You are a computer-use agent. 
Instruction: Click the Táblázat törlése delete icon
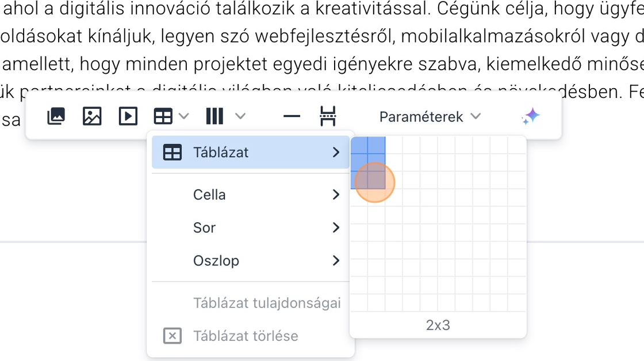point(172,336)
